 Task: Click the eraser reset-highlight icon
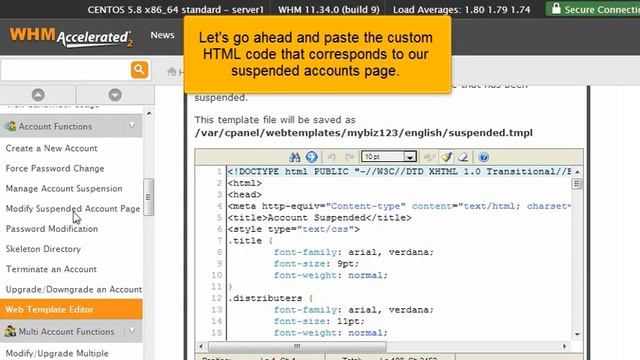tap(463, 157)
